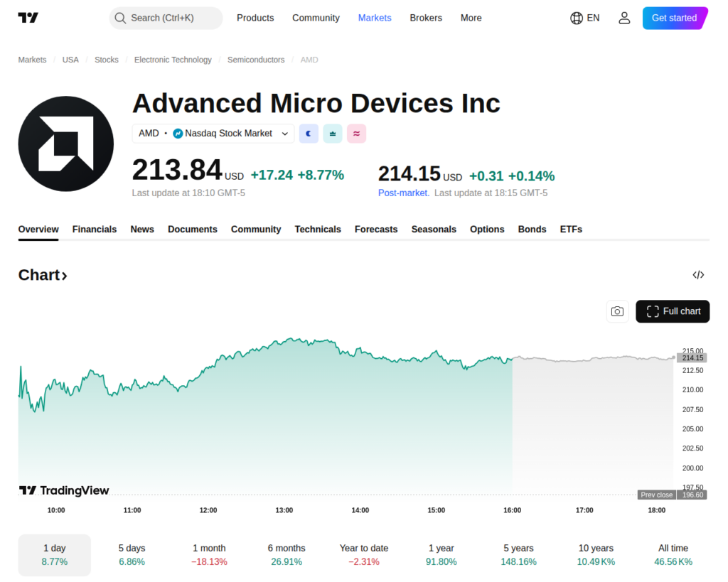Open the user profile icon
This screenshot has height=582, width=728.
(x=624, y=18)
